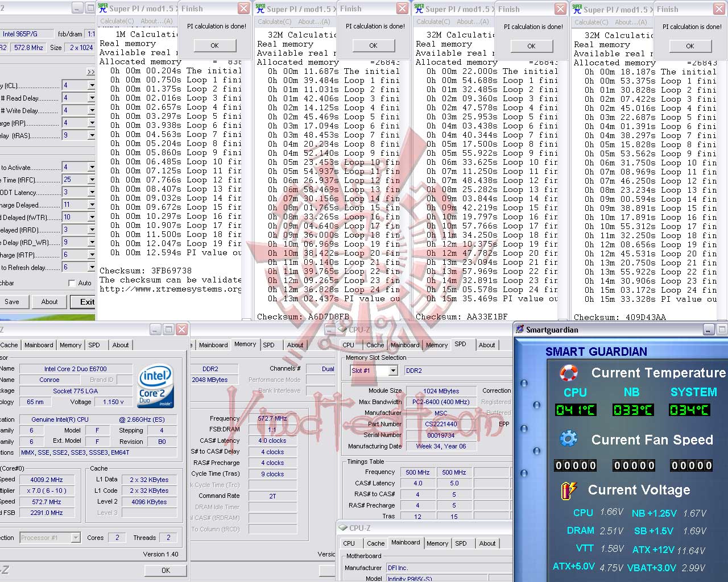Click the Intel Core 2 Duo logo
728x582 pixels.
point(155,386)
